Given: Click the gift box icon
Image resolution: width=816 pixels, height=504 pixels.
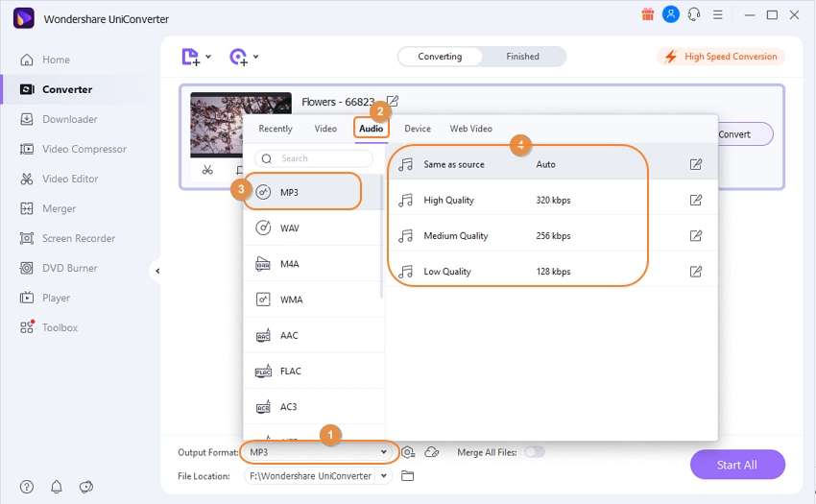Looking at the screenshot, I should (x=647, y=14).
